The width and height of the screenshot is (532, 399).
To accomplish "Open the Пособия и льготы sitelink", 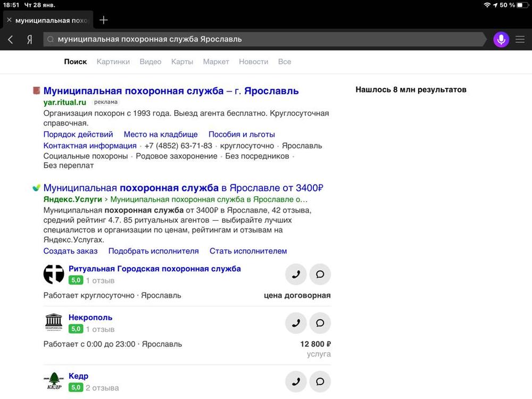I will (x=242, y=135).
